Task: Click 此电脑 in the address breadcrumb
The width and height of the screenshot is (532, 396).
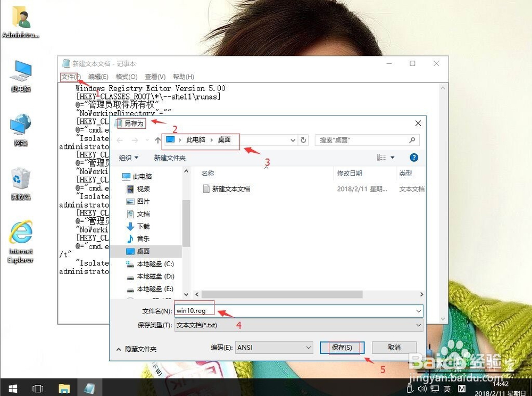Action: click(x=196, y=140)
